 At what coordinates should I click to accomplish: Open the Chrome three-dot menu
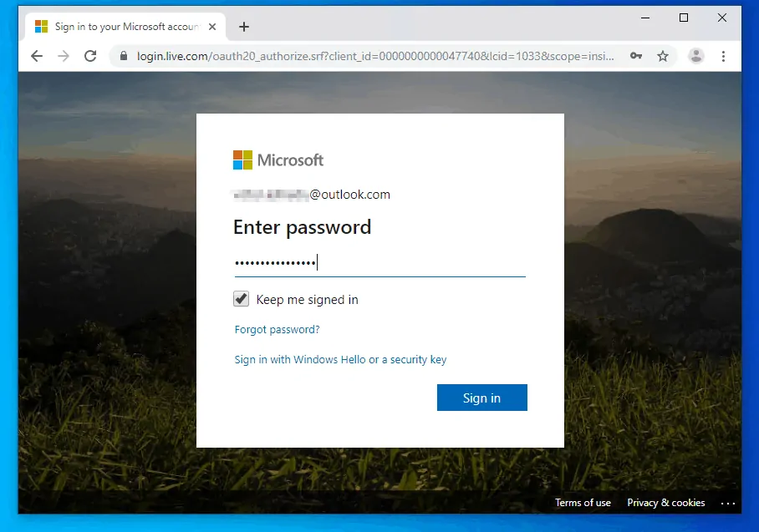724,57
